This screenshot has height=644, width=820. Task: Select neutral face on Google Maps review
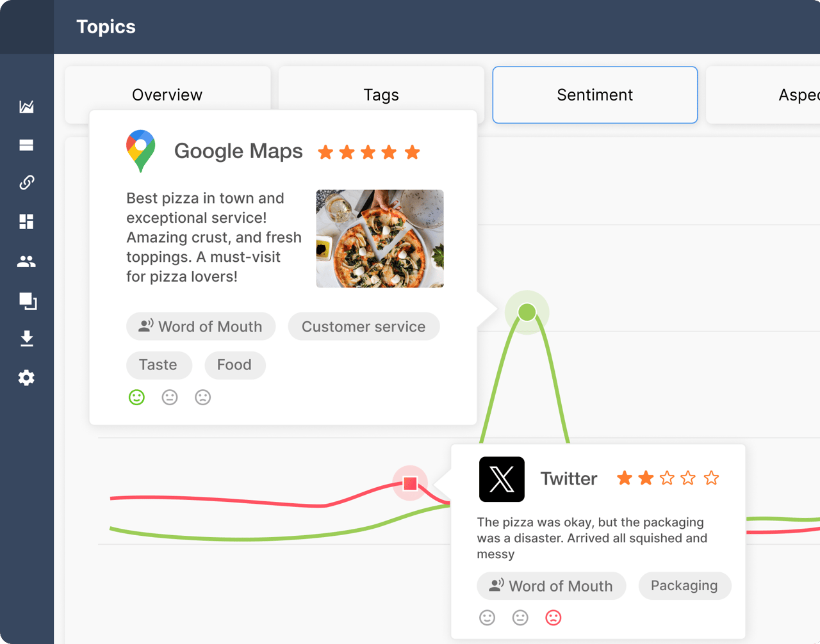pyautogui.click(x=170, y=398)
